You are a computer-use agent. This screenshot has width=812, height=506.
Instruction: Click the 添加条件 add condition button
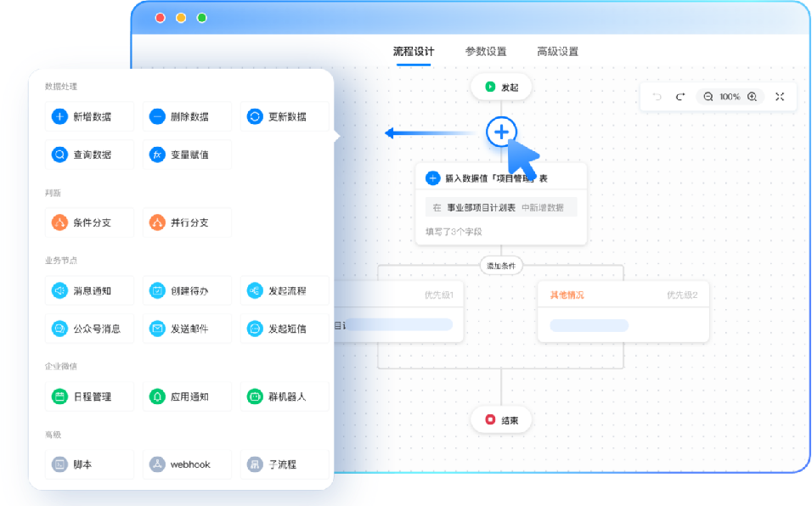501,266
